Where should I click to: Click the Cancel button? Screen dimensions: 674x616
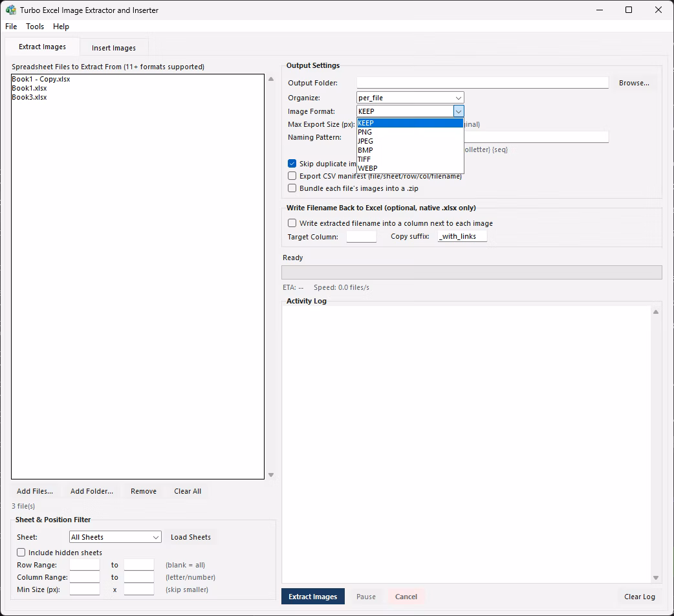pyautogui.click(x=406, y=596)
